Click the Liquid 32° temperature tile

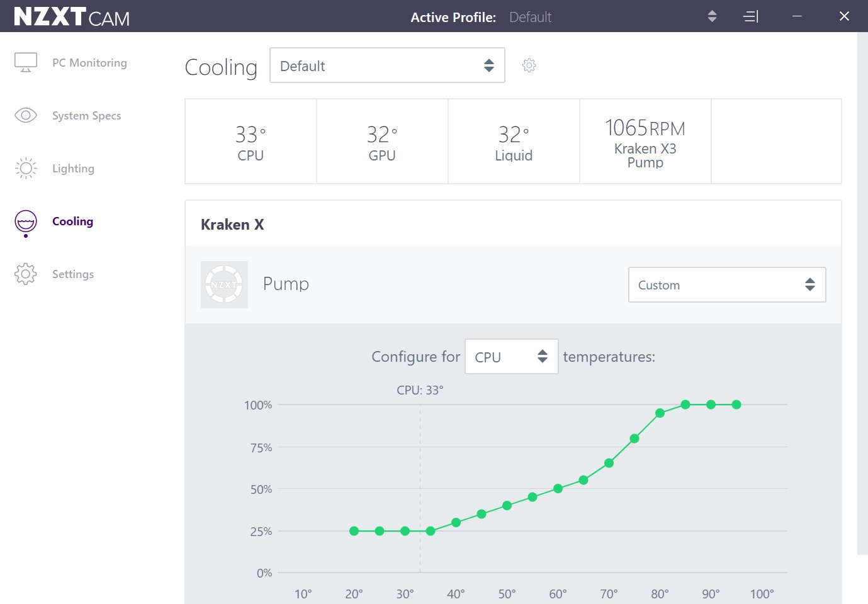[514, 142]
